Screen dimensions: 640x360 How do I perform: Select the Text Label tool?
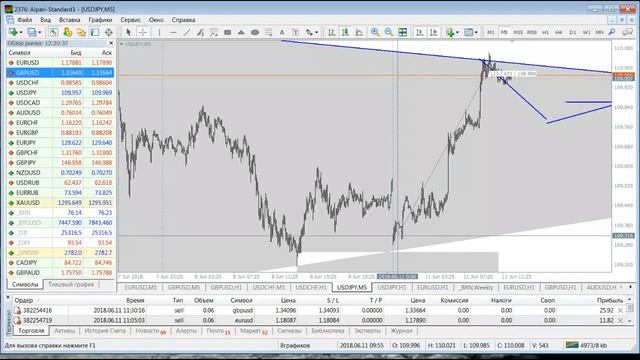296,32
